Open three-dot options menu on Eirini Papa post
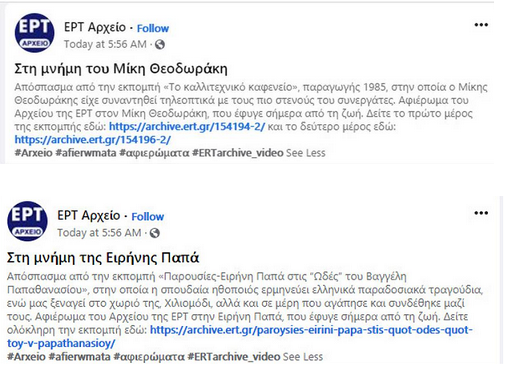The image size is (507, 374). tap(481, 213)
